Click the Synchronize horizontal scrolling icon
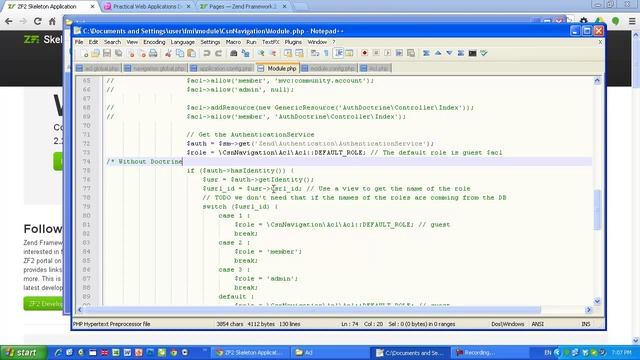Viewport: 640px width, 360px height. click(299, 53)
